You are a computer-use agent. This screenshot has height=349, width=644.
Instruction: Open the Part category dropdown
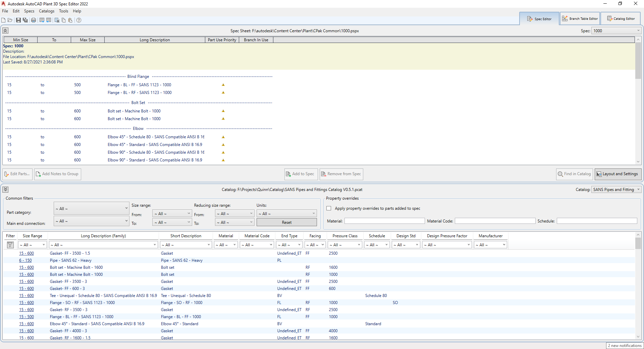[x=91, y=208]
